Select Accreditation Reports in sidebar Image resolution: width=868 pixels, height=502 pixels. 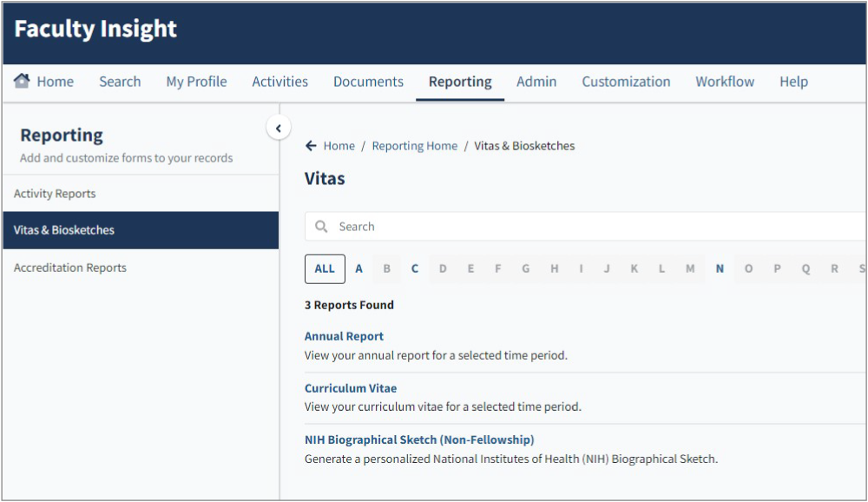[x=70, y=268]
